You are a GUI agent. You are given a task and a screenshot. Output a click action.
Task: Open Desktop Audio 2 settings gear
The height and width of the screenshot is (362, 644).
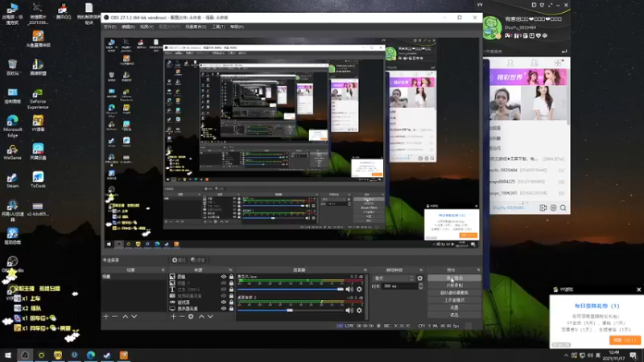coord(359,311)
